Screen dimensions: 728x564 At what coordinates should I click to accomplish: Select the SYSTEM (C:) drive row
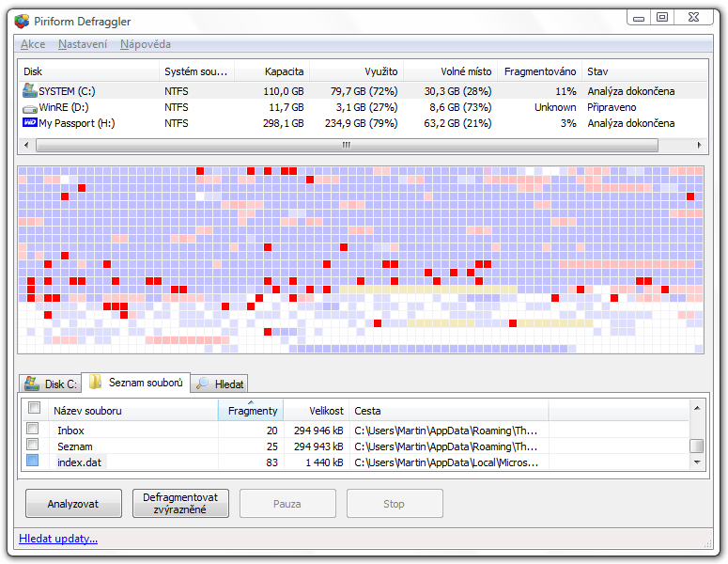click(364, 90)
